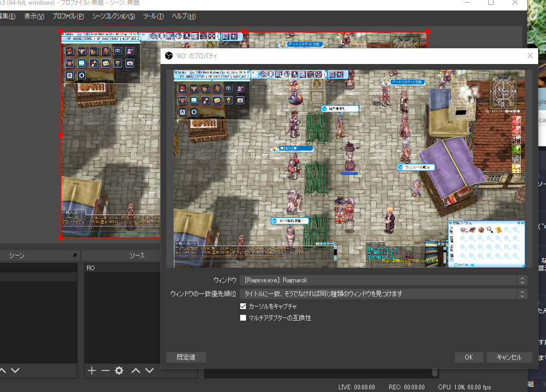Click the CPU: 1.0%, 60.00 fps status text
Viewport: 546px width, 392px height.
point(465,387)
